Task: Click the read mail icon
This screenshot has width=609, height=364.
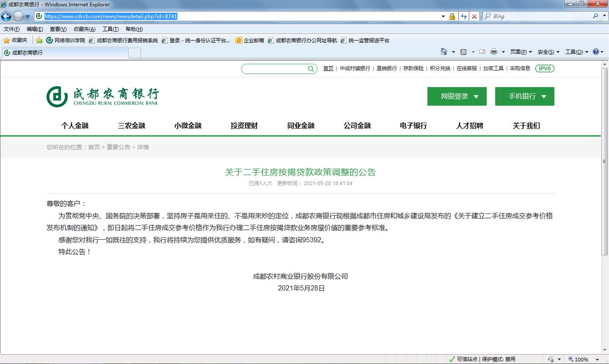Action: [482, 51]
